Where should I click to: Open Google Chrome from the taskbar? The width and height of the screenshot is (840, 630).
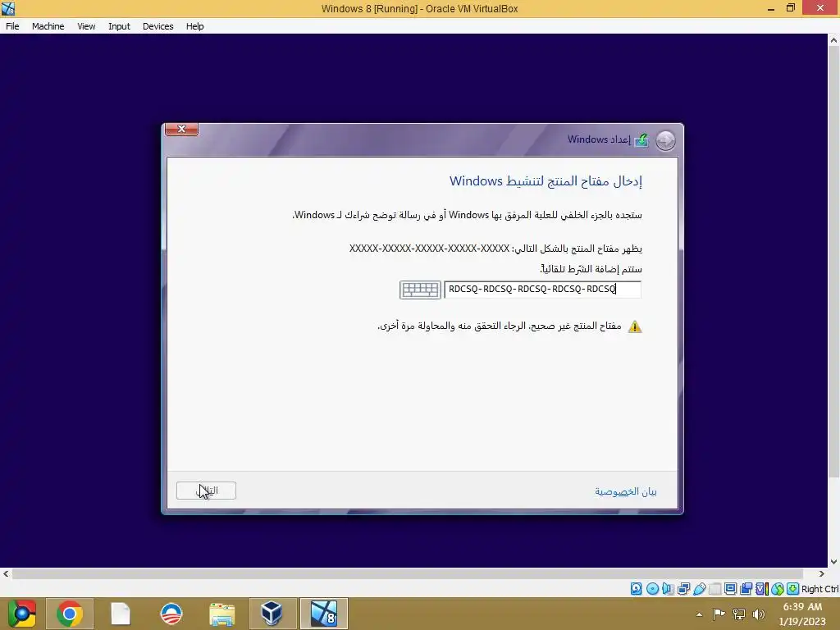69,614
